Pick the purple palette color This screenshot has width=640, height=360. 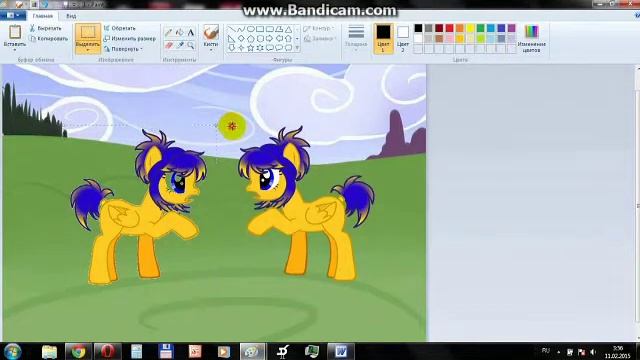click(x=511, y=28)
